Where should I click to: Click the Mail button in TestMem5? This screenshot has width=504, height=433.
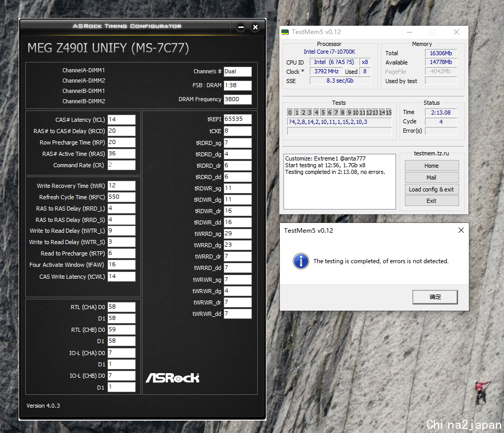(x=431, y=178)
